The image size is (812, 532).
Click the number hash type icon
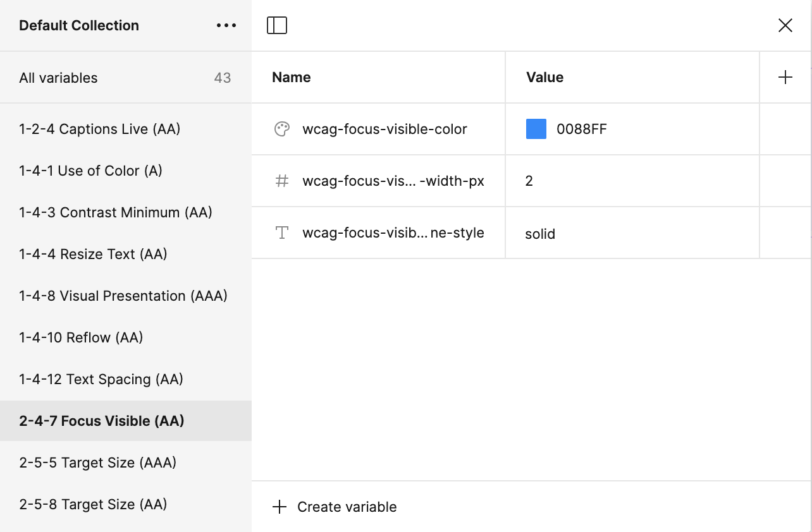282,181
